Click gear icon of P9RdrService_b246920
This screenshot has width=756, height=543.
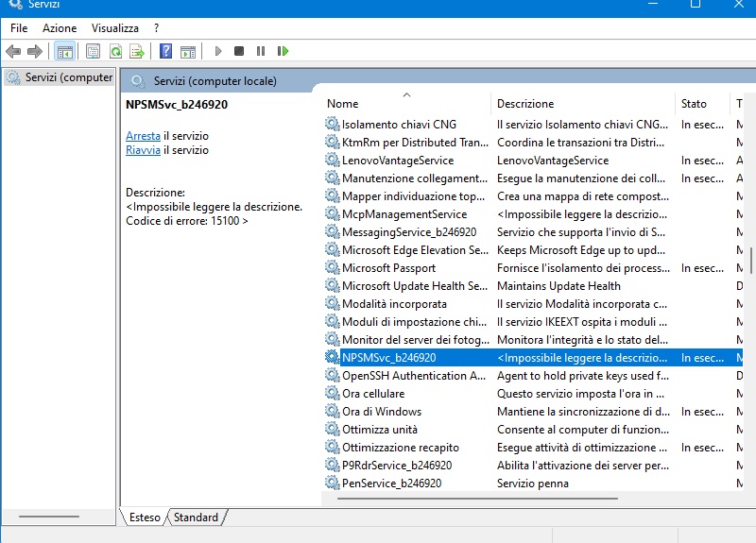coord(333,465)
